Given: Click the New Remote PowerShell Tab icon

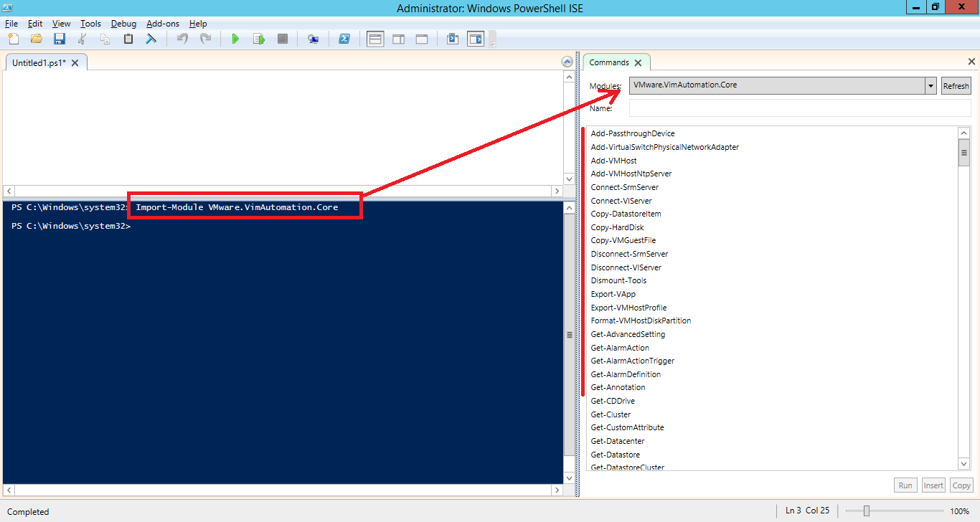Looking at the screenshot, I should pyautogui.click(x=313, y=39).
